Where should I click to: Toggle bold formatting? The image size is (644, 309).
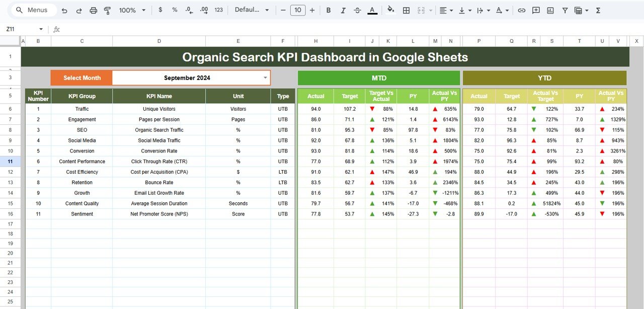tap(328, 10)
